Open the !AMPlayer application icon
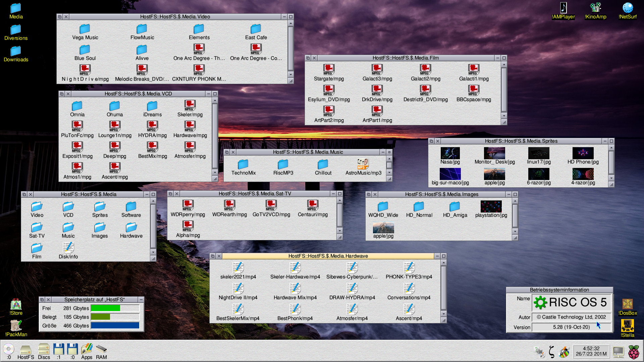644x362 pixels. (563, 8)
